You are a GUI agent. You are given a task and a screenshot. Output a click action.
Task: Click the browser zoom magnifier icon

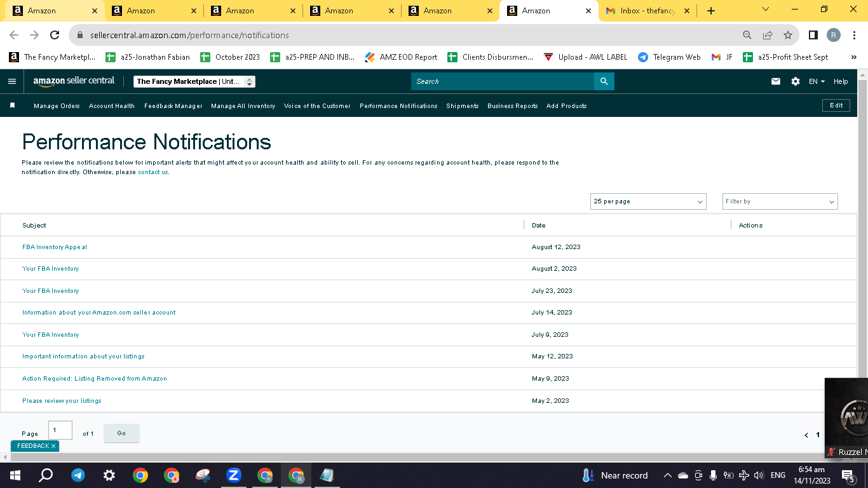point(747,35)
